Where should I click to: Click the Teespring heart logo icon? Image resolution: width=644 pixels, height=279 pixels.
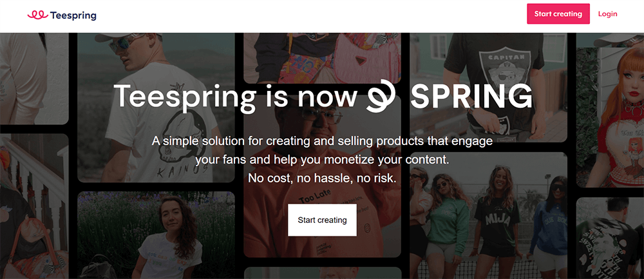(x=37, y=14)
